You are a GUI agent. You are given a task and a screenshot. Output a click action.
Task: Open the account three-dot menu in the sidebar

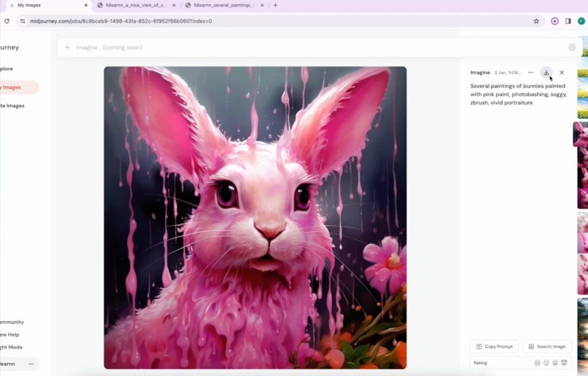31,363
